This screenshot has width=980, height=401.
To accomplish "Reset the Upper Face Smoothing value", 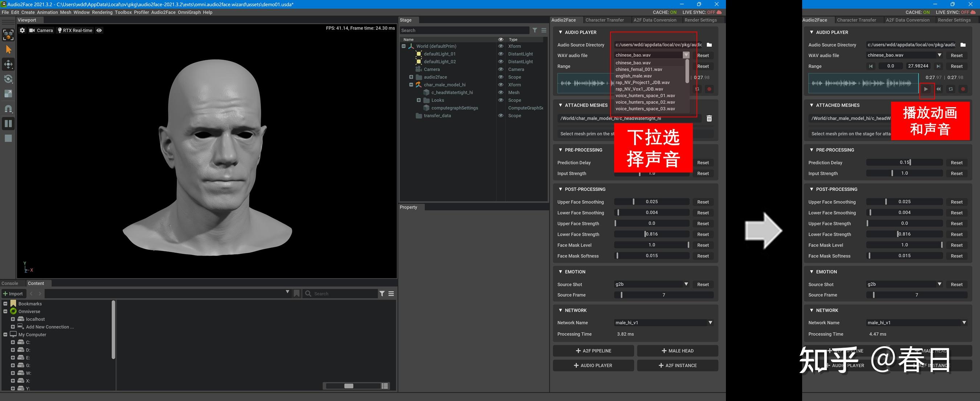I will (703, 202).
